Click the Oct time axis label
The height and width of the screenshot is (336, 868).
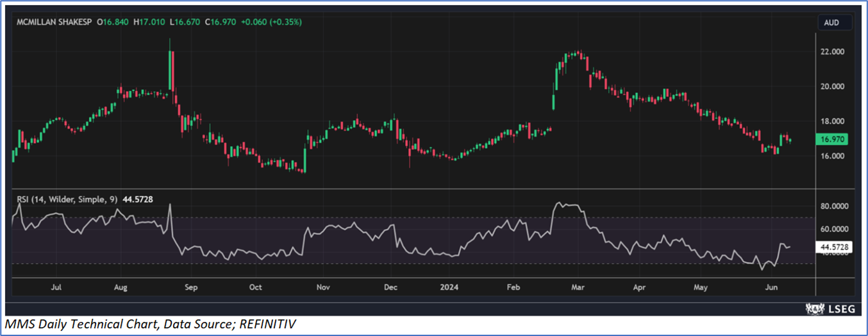pos(256,288)
